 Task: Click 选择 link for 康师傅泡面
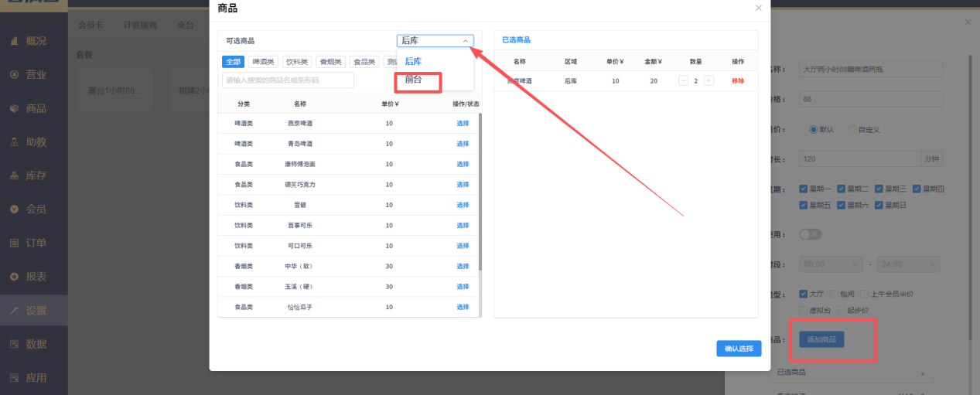coord(463,165)
